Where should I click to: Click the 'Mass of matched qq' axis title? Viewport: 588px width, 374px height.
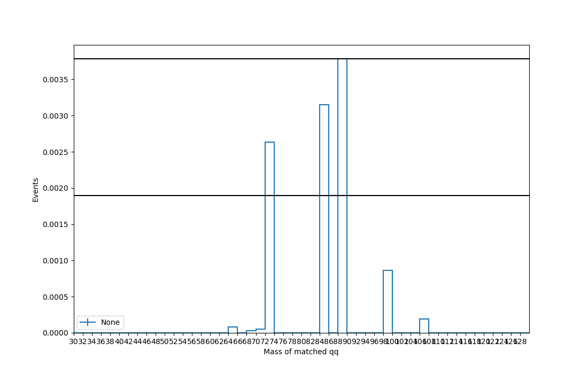pos(301,352)
